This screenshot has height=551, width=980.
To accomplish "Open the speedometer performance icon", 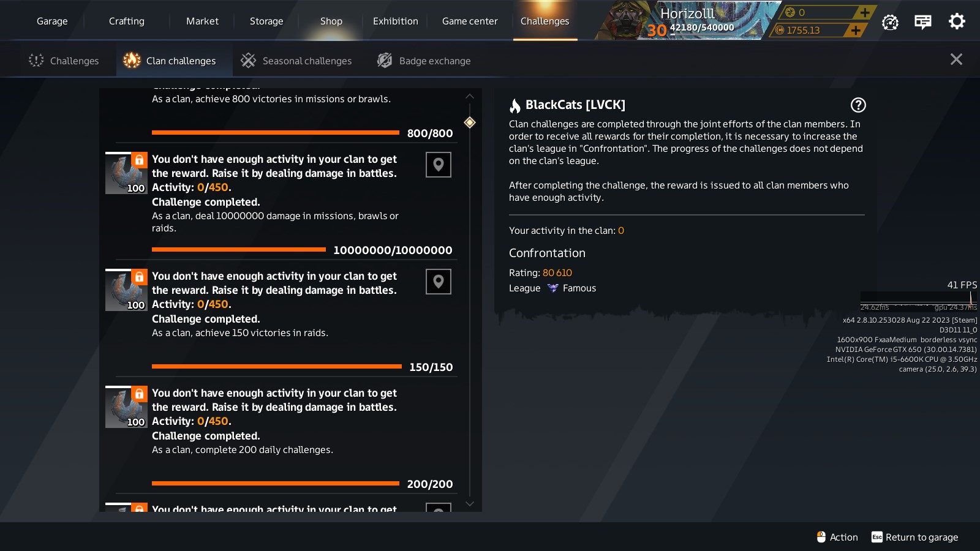I will click(890, 22).
